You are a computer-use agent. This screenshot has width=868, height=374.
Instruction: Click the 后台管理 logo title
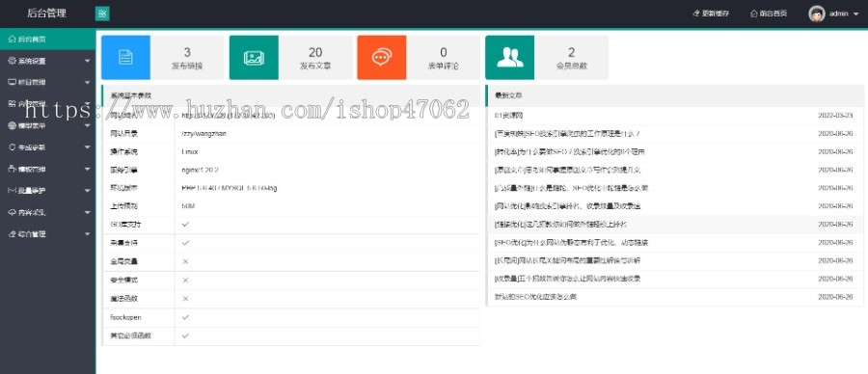(46, 13)
